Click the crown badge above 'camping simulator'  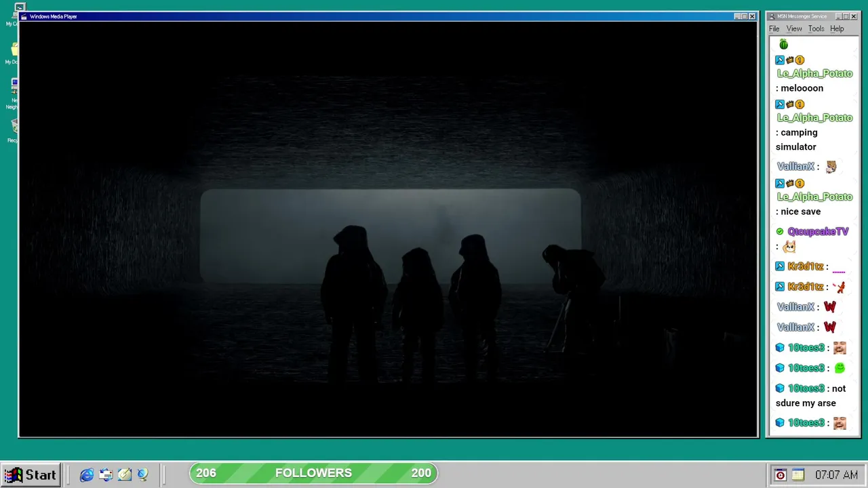[x=790, y=104]
